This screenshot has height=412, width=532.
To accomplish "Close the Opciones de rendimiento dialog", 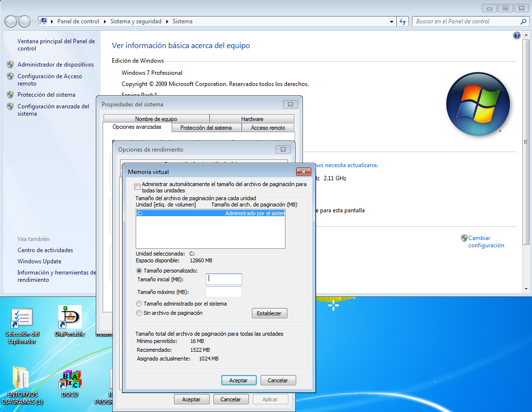I will (284, 149).
